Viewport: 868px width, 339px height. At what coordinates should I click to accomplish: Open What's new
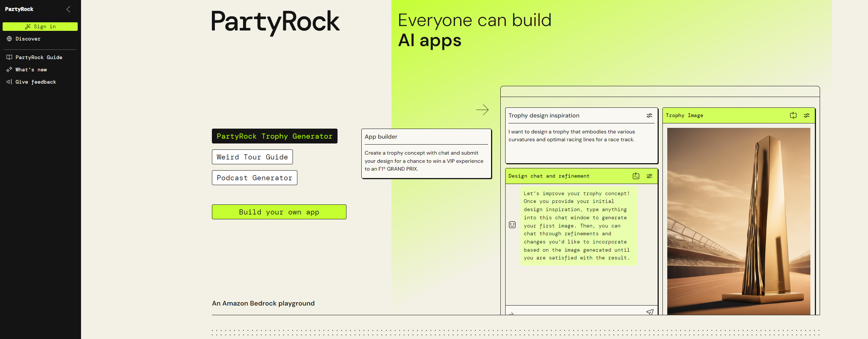31,70
